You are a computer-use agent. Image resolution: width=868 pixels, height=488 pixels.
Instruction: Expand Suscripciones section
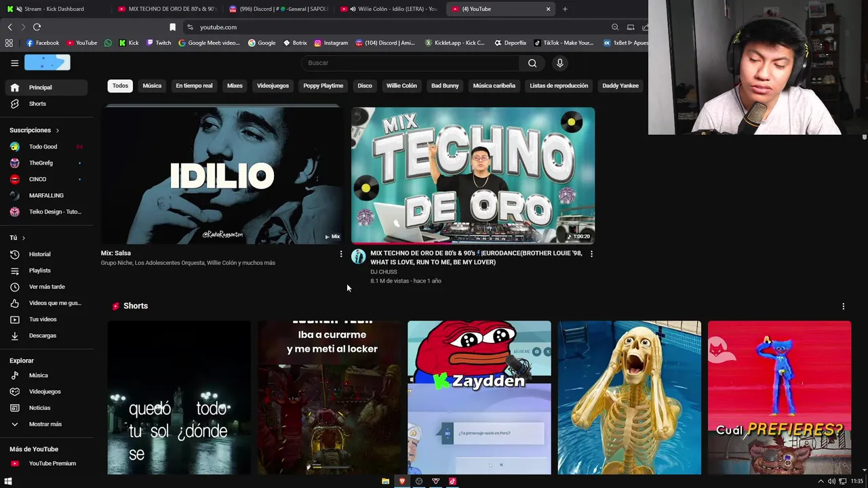pos(35,130)
